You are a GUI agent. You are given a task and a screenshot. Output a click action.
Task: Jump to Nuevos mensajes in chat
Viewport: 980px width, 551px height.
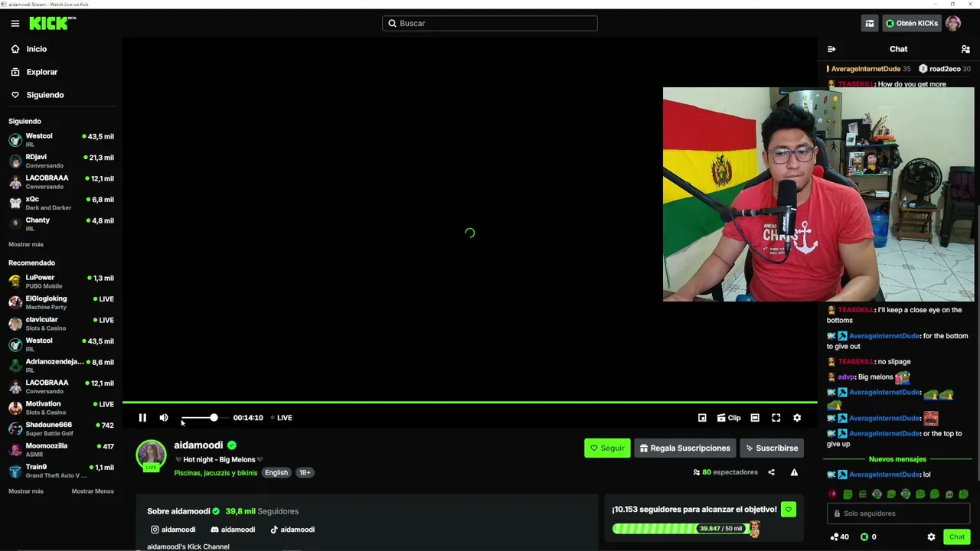897,459
